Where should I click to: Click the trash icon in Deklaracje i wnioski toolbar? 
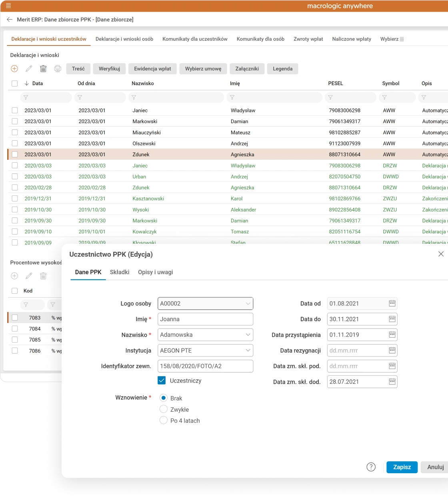(x=43, y=69)
